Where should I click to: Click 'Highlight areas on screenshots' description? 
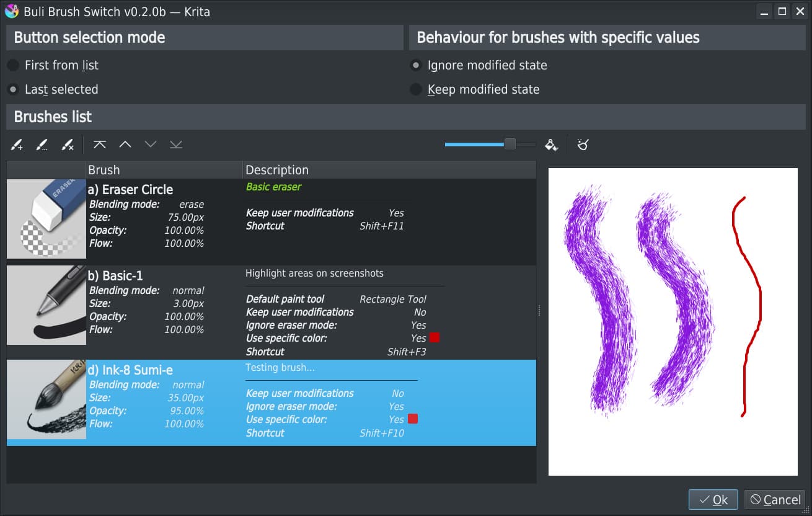coord(314,274)
